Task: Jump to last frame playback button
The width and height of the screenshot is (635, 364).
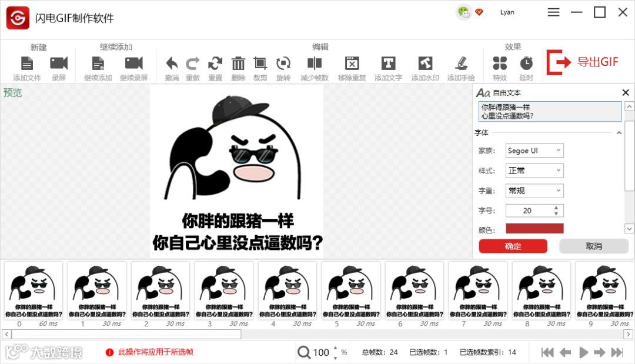Action: [617, 352]
